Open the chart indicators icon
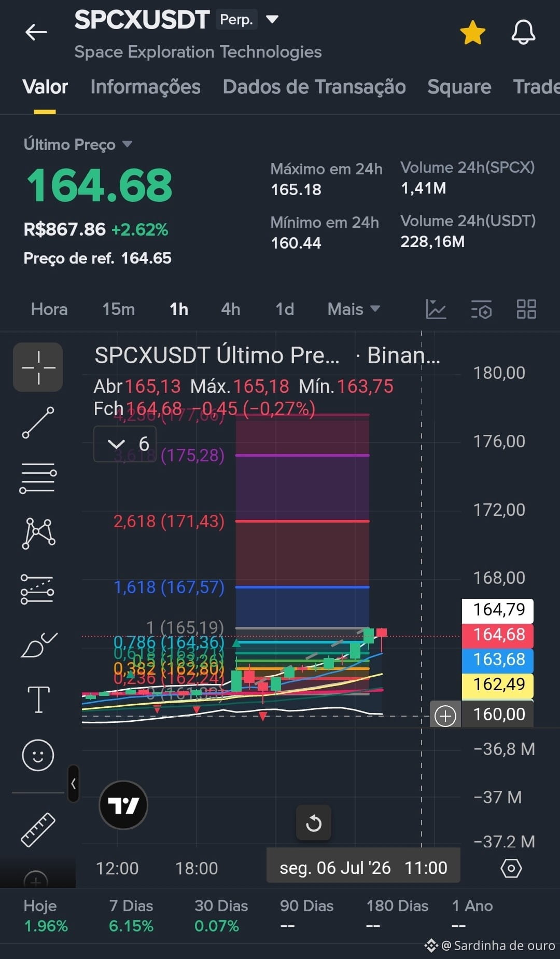Image resolution: width=560 pixels, height=959 pixels. pyautogui.click(x=436, y=309)
